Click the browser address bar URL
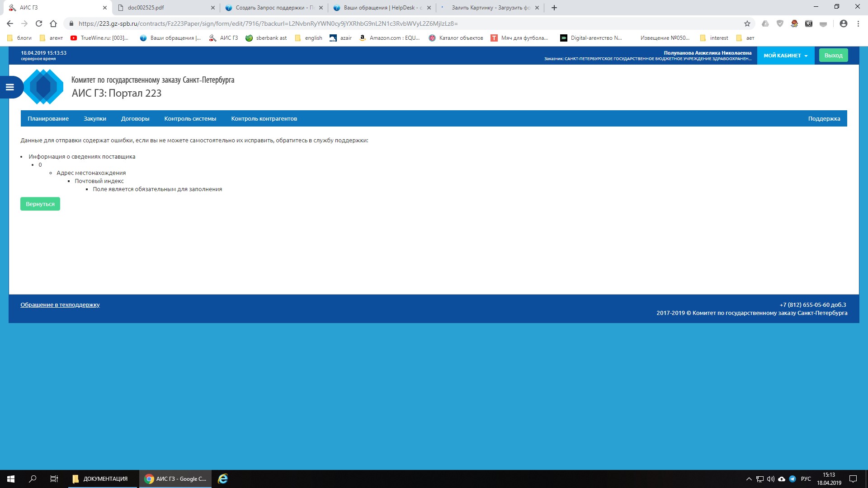The height and width of the screenshot is (488, 868). [268, 23]
